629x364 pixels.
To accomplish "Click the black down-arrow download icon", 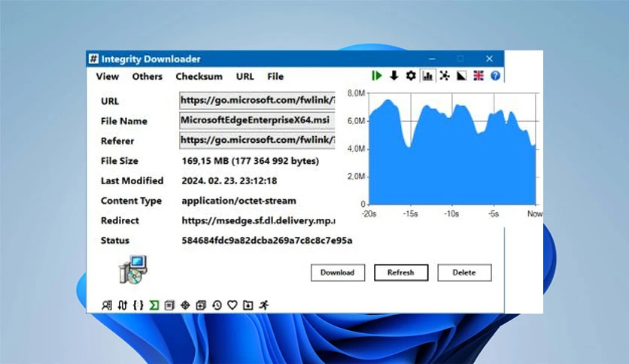I will pos(394,75).
